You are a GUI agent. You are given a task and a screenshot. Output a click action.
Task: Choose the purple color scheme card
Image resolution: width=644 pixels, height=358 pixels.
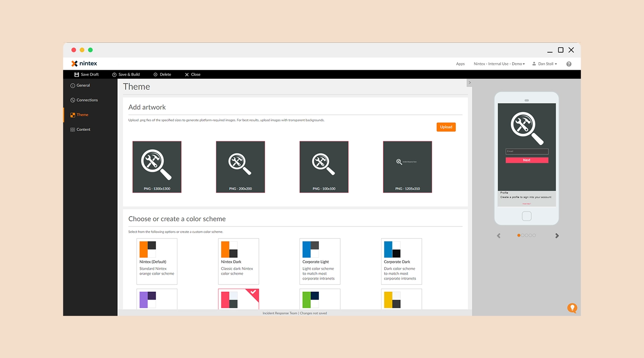click(x=157, y=299)
